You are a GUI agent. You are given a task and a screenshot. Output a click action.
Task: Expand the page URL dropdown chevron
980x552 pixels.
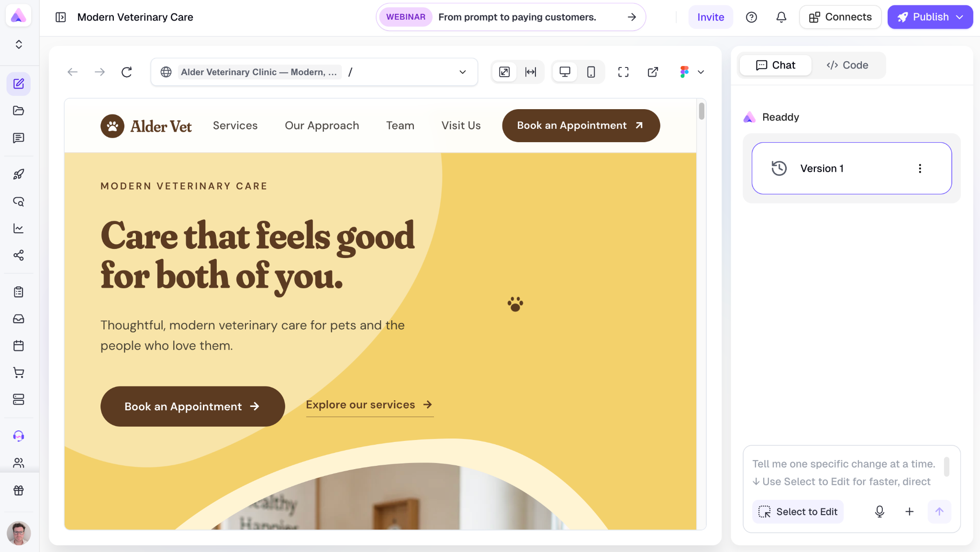pyautogui.click(x=463, y=72)
